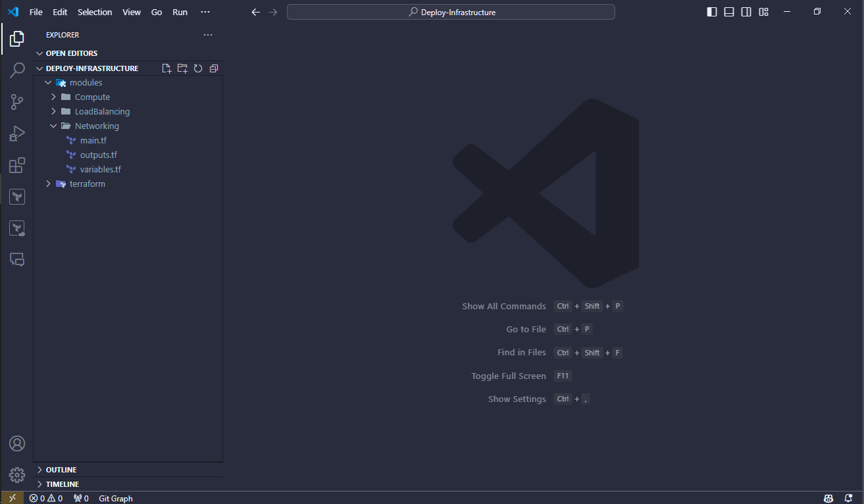Open the View menu
This screenshot has height=504, width=864.
point(132,12)
